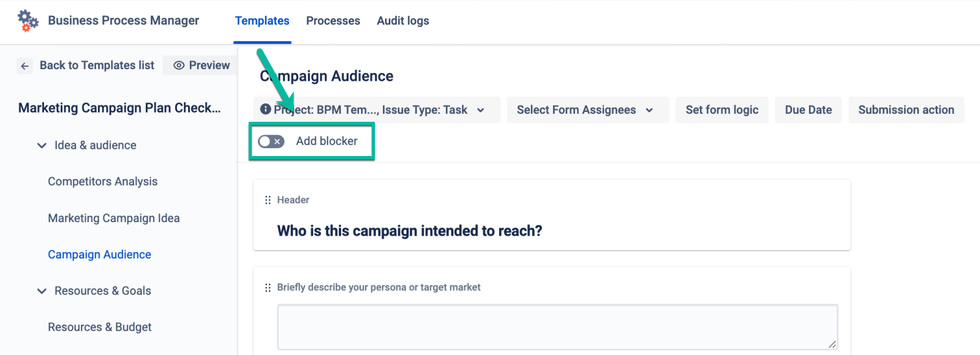Click the Set form logic button
The image size is (980, 355).
point(722,110)
